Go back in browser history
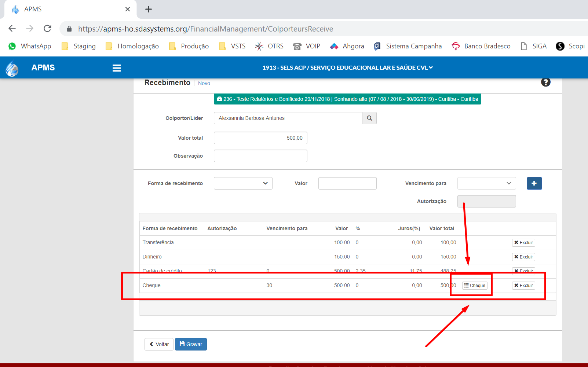The width and height of the screenshot is (588, 367). pyautogui.click(x=12, y=29)
